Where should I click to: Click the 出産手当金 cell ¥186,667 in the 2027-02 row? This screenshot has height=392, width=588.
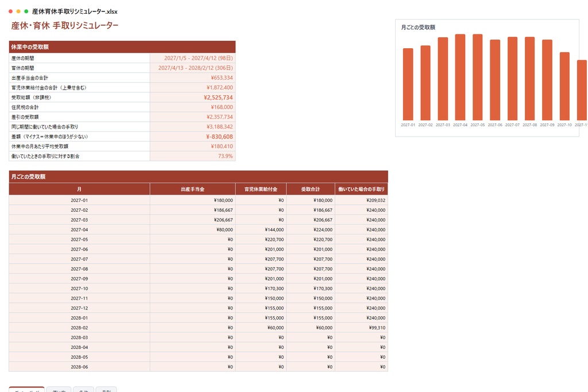pos(193,210)
